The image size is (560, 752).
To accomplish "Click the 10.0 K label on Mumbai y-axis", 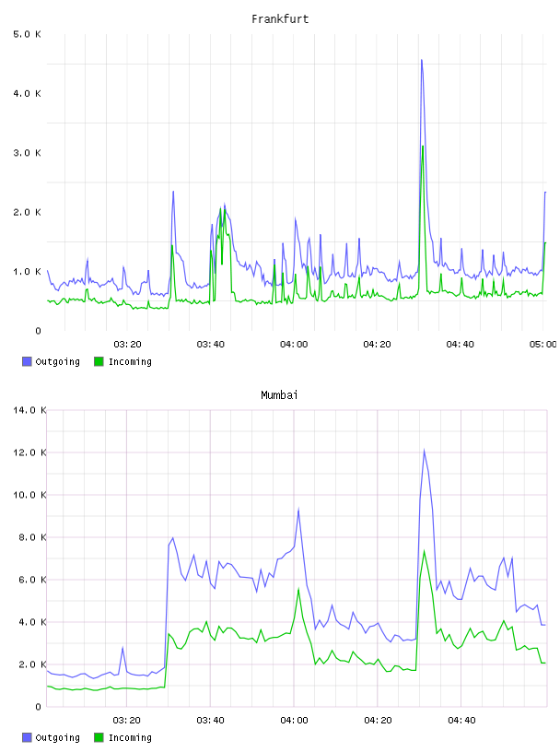I will (x=29, y=495).
